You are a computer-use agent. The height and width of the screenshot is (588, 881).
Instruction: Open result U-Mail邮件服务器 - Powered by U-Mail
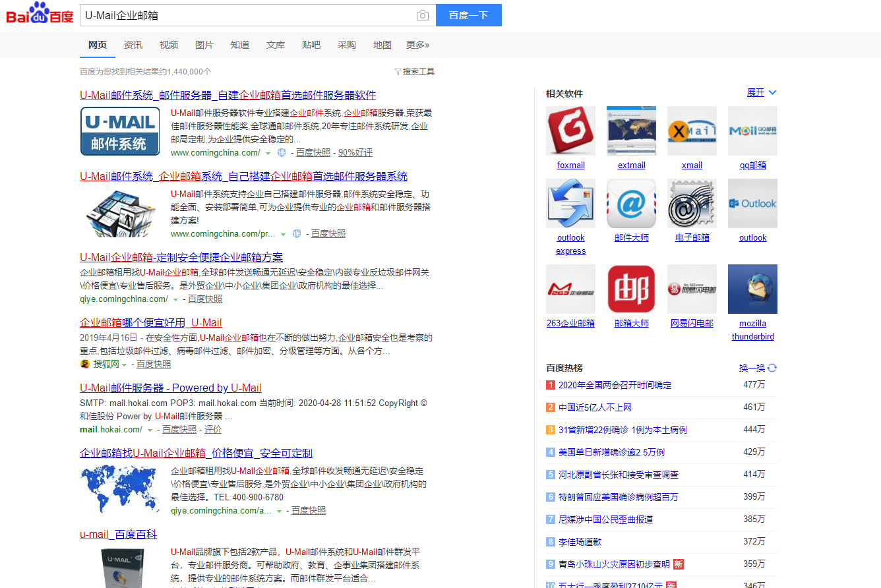click(x=171, y=388)
